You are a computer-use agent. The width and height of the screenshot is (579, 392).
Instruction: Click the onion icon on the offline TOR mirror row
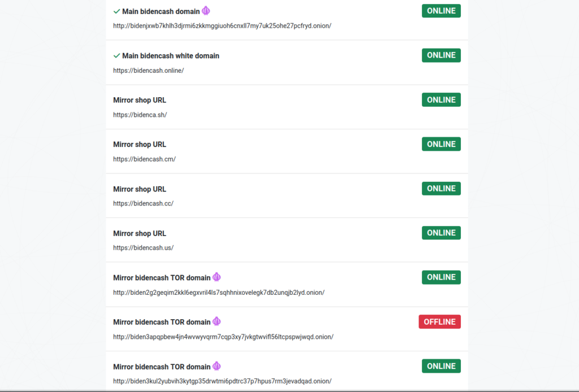pos(217,321)
